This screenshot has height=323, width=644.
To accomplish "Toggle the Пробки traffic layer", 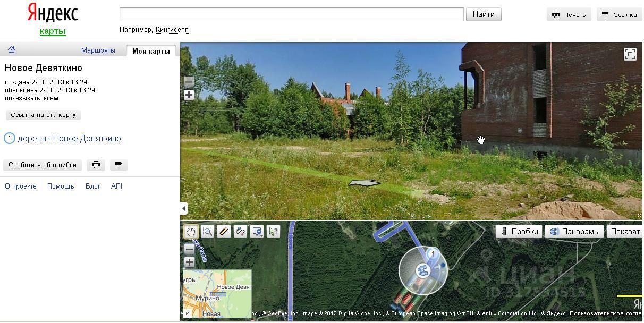I will (520, 232).
